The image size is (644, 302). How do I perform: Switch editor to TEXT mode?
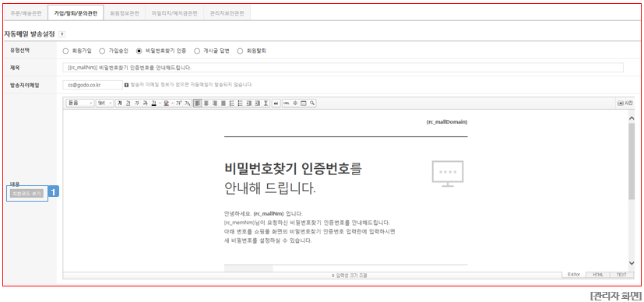(x=622, y=275)
